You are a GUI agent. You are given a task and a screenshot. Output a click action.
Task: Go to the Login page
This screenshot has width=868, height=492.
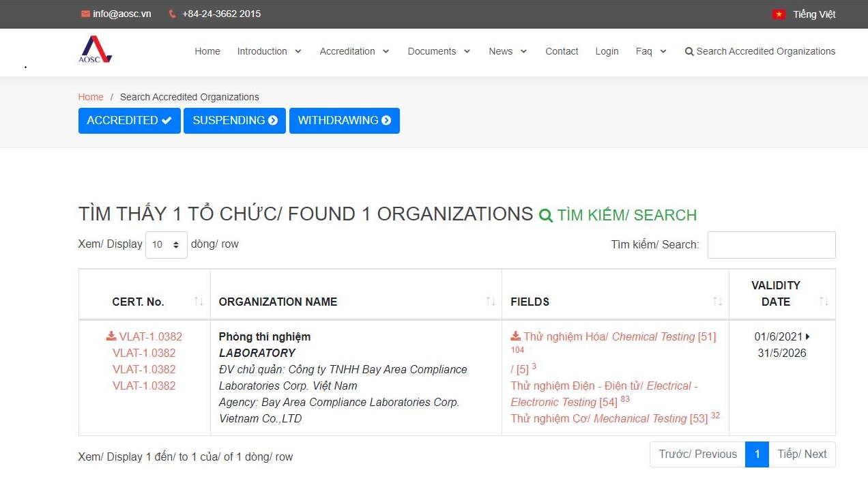point(607,51)
